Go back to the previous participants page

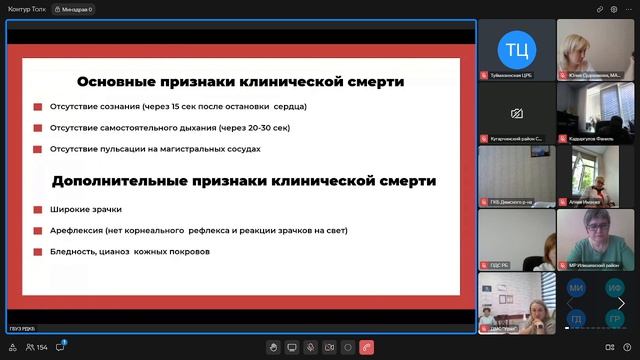pos(570,304)
